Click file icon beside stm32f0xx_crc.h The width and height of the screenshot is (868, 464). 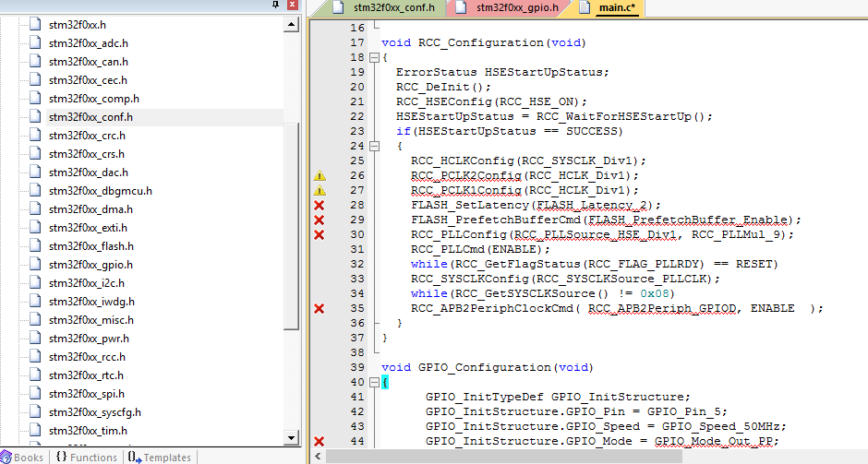pyautogui.click(x=35, y=135)
